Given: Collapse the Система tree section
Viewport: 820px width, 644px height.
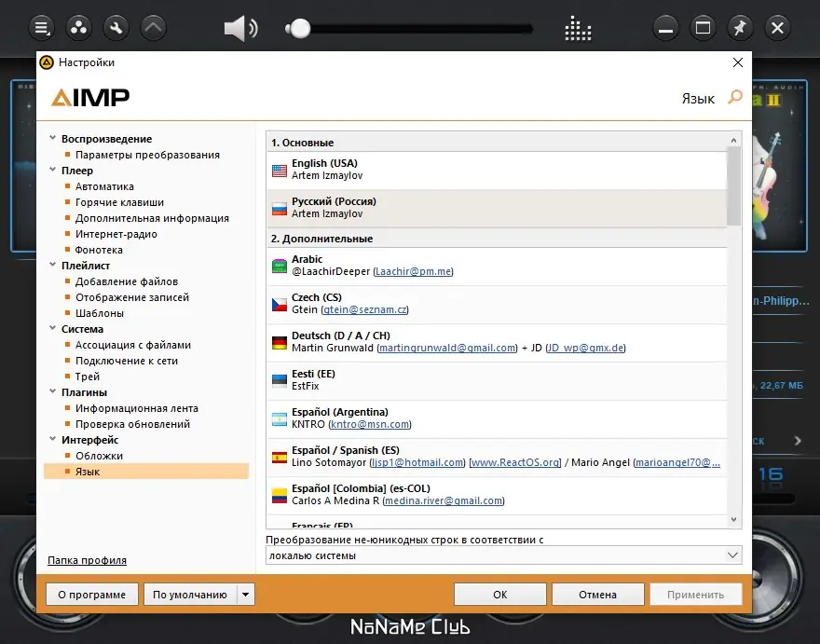Looking at the screenshot, I should (x=52, y=328).
